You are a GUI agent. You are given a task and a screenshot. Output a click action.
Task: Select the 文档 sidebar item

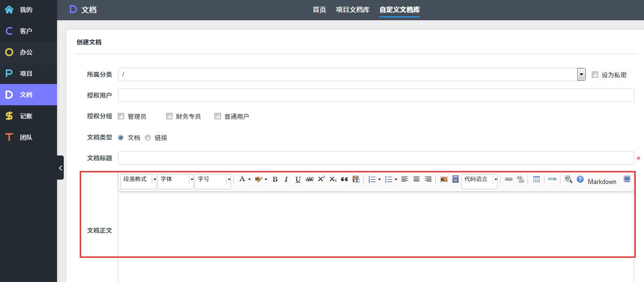coord(28,95)
